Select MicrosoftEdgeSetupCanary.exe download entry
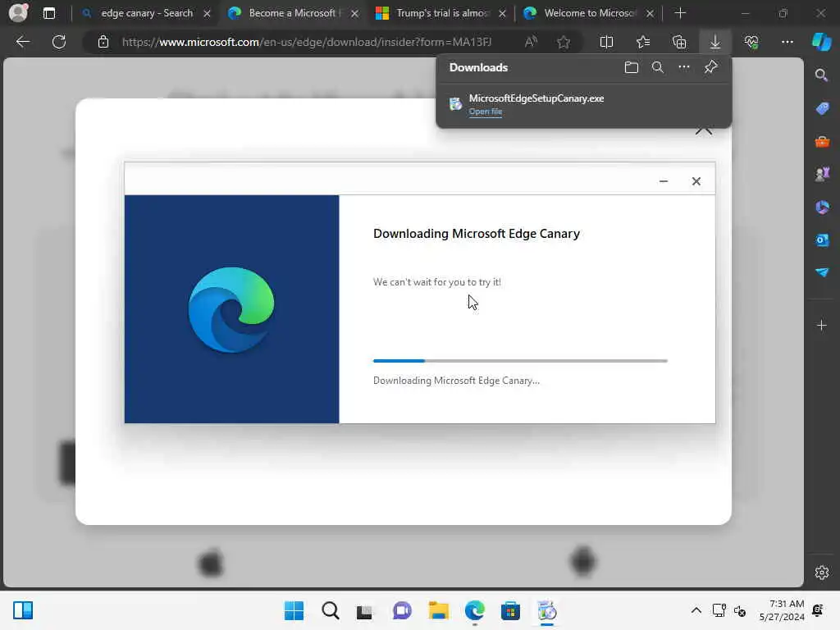The image size is (840, 630). [x=584, y=104]
